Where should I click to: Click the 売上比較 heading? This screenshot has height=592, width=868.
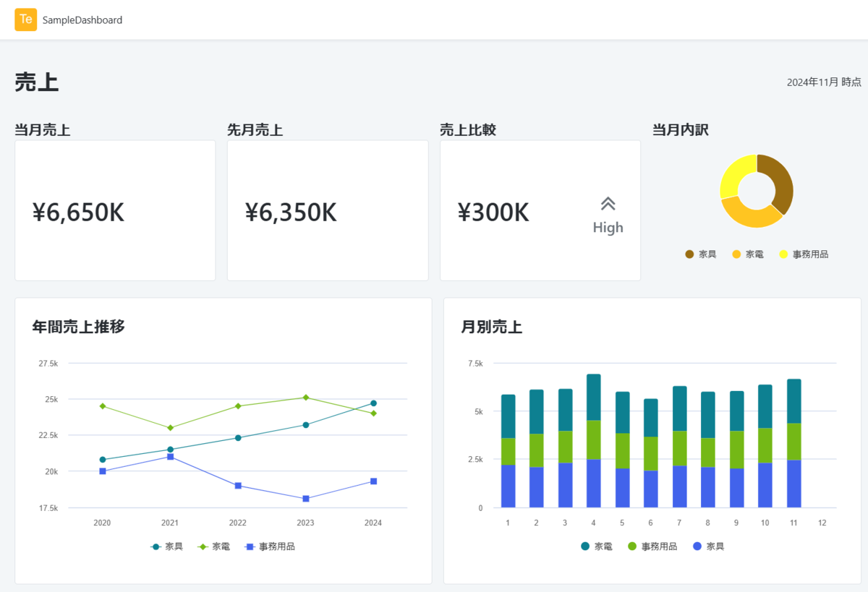[468, 130]
